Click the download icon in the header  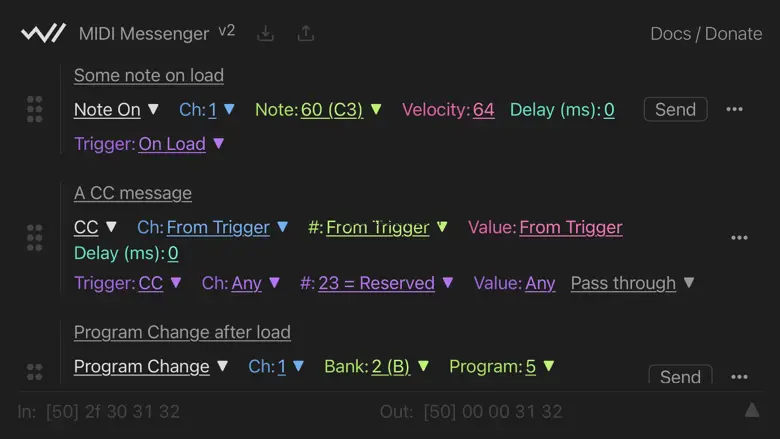(265, 33)
